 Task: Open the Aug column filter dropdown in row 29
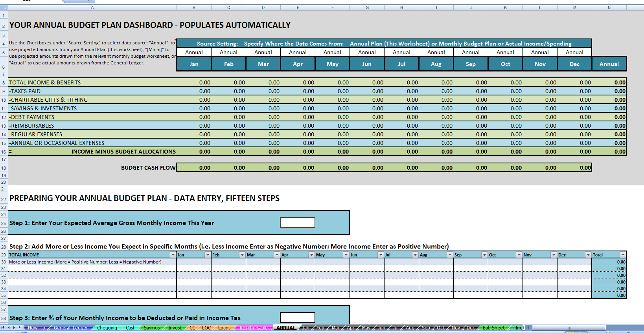pyautogui.click(x=450, y=255)
